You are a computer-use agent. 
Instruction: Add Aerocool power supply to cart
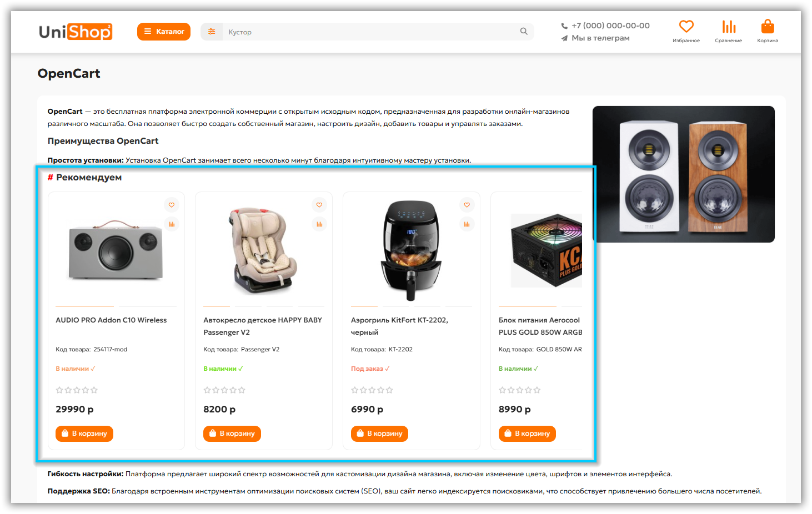tap(527, 434)
